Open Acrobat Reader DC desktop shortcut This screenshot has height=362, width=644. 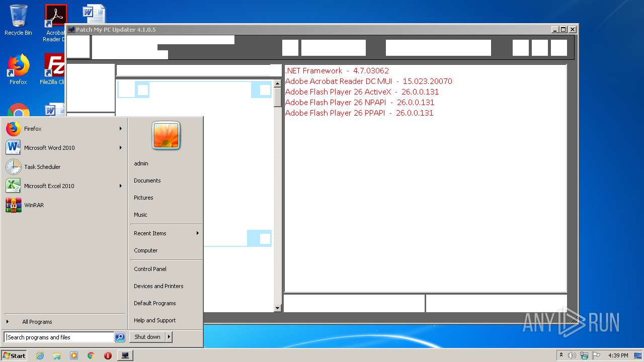pos(55,23)
